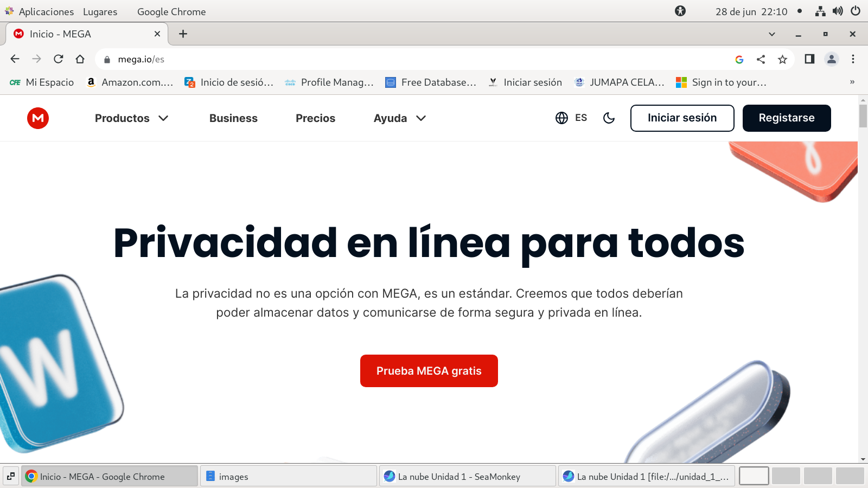Open the Business menu item
Image resolution: width=868 pixels, height=488 pixels.
(x=233, y=118)
